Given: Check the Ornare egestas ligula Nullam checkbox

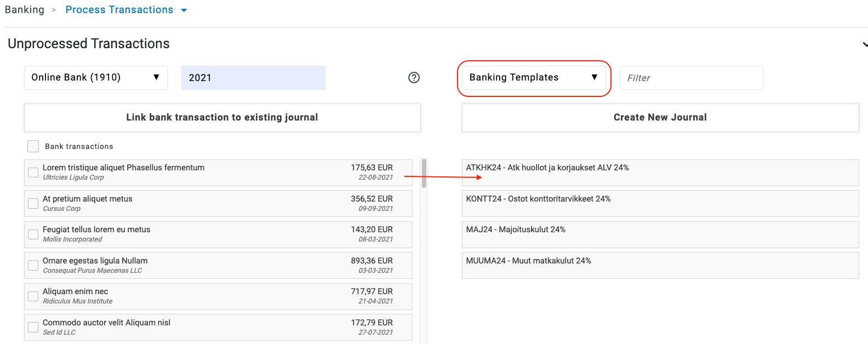Looking at the screenshot, I should point(33,265).
